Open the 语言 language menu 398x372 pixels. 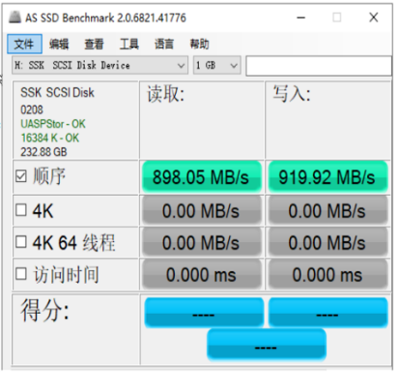[x=164, y=44]
